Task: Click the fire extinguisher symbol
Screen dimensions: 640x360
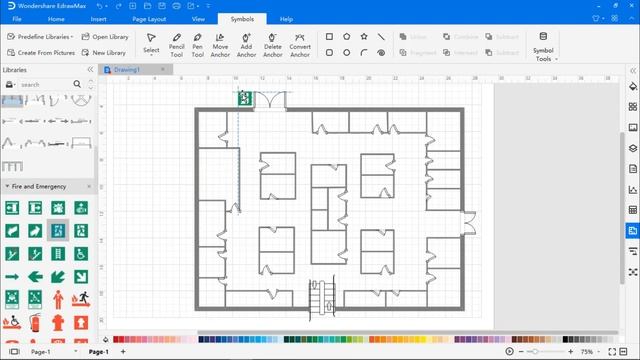Action: (35, 322)
